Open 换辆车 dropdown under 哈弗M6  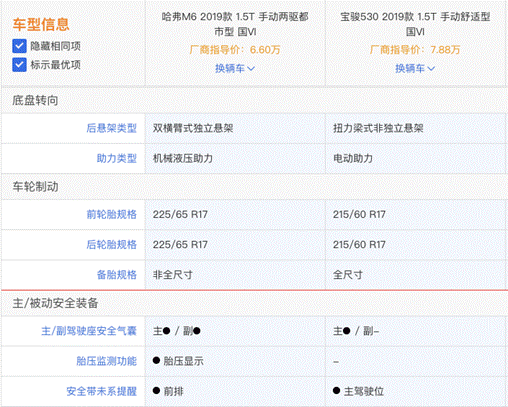235,68
